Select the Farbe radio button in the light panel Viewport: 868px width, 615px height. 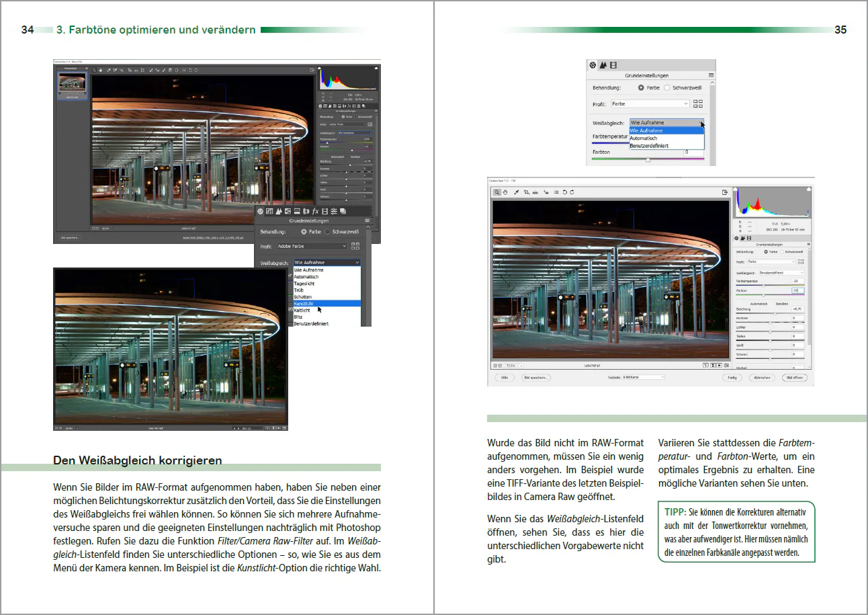[x=641, y=87]
